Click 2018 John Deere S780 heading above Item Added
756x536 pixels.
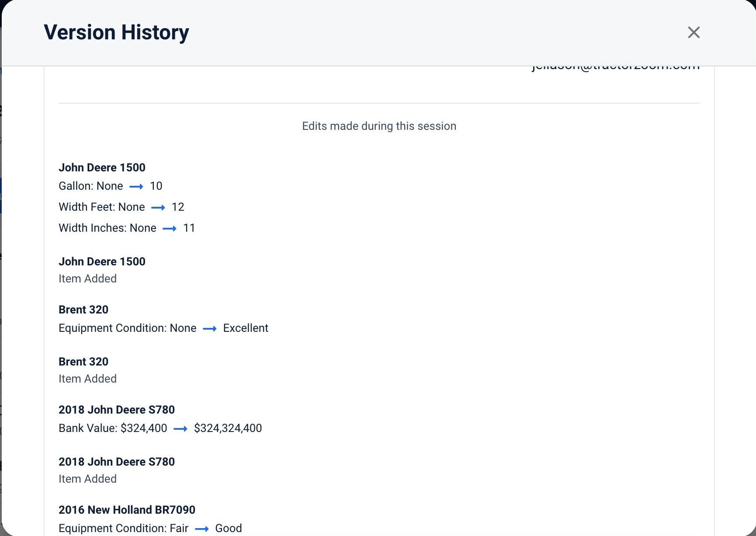pos(117,462)
